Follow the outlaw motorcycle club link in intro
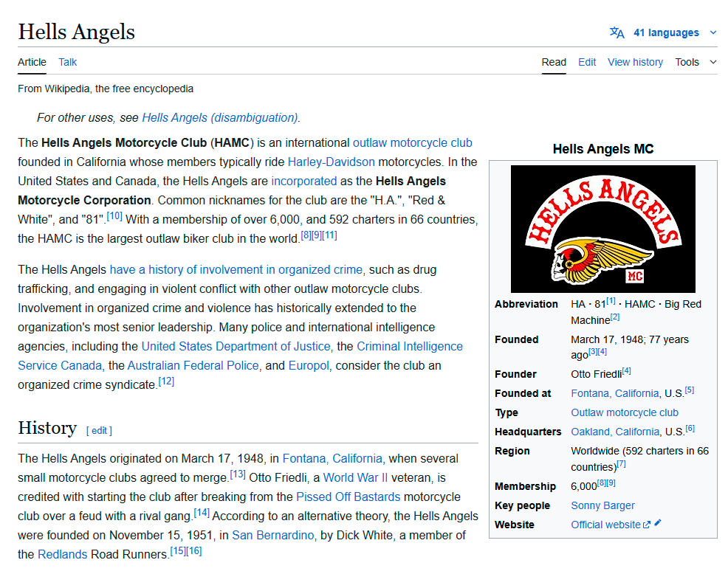Image resolution: width=728 pixels, height=574 pixels. point(412,143)
